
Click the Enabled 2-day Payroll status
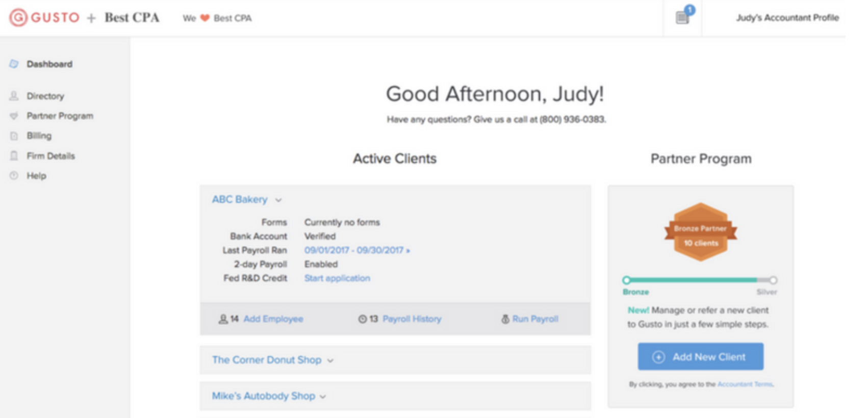[x=321, y=264]
